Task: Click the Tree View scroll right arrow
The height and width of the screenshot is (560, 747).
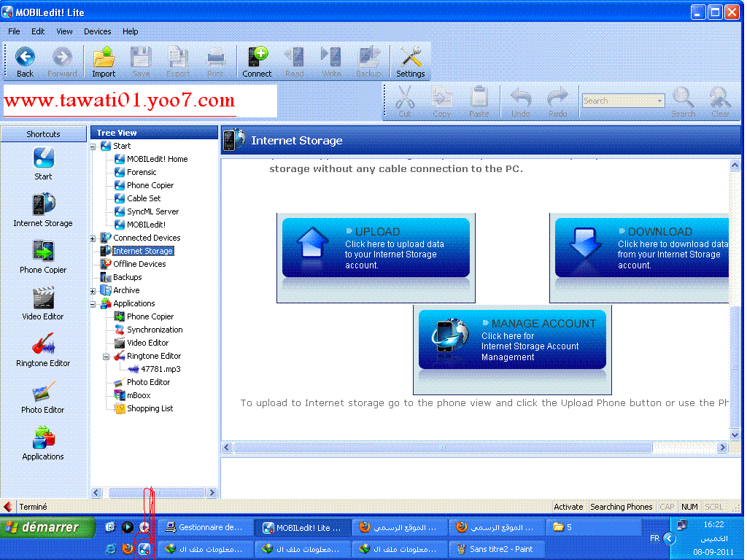Action: [212, 493]
